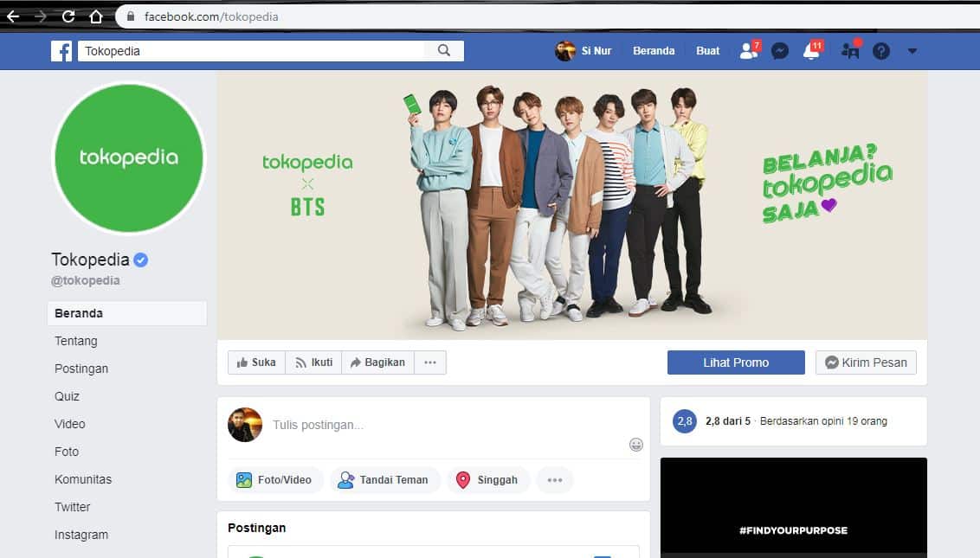Image resolution: width=980 pixels, height=558 pixels.
Task: Click the user avatar in the post composer
Action: [245, 425]
